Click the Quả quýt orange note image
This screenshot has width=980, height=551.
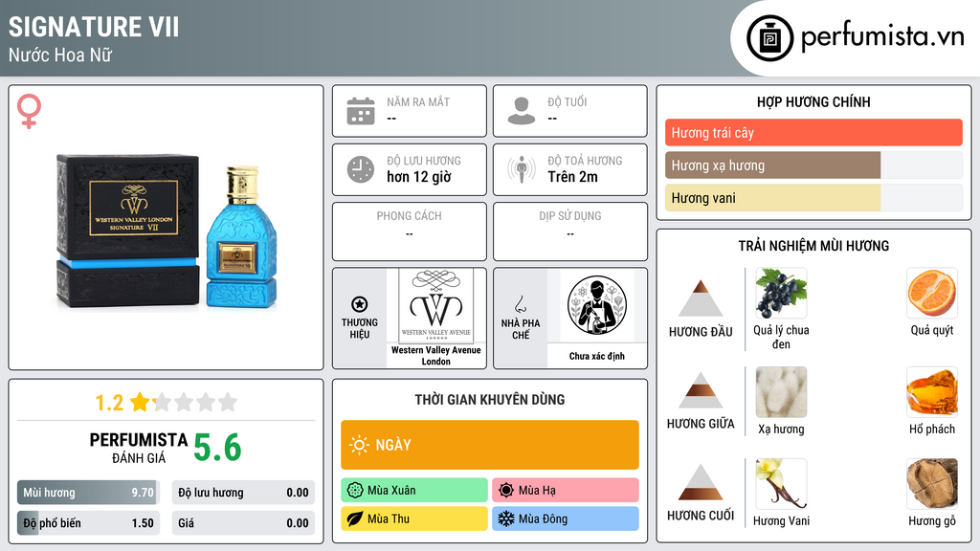(x=932, y=294)
